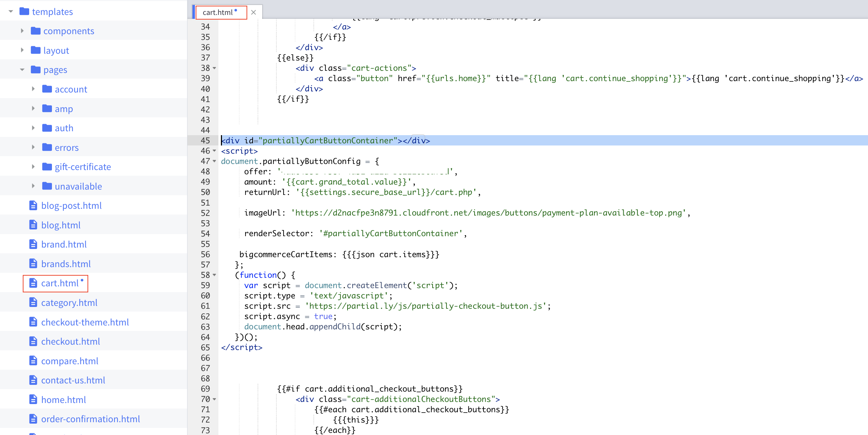
Task: Click the amount value on line 49
Action: (347, 182)
